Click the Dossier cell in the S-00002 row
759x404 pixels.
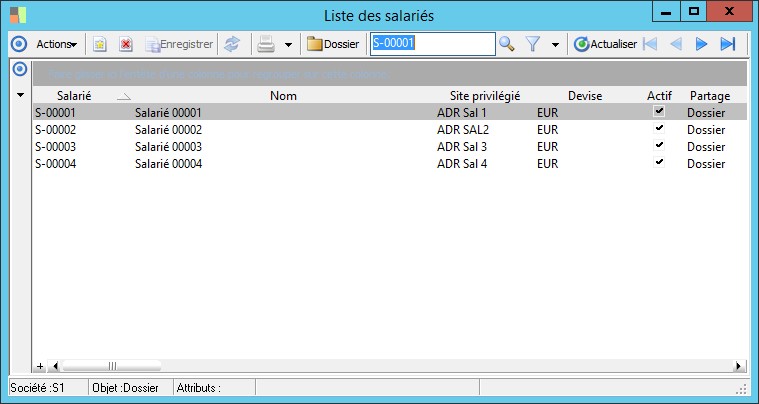(706, 130)
